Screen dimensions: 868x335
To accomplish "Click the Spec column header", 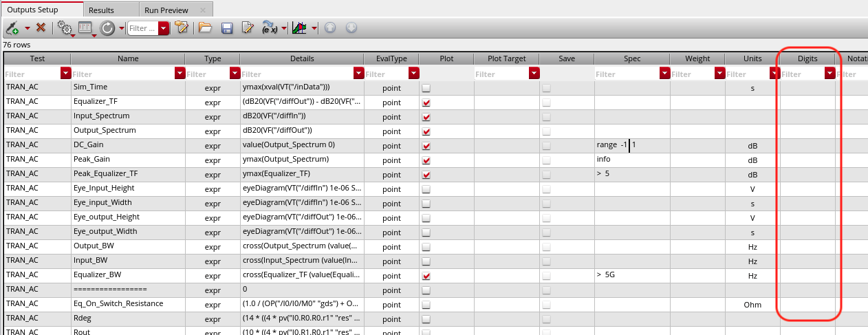I will (x=632, y=58).
